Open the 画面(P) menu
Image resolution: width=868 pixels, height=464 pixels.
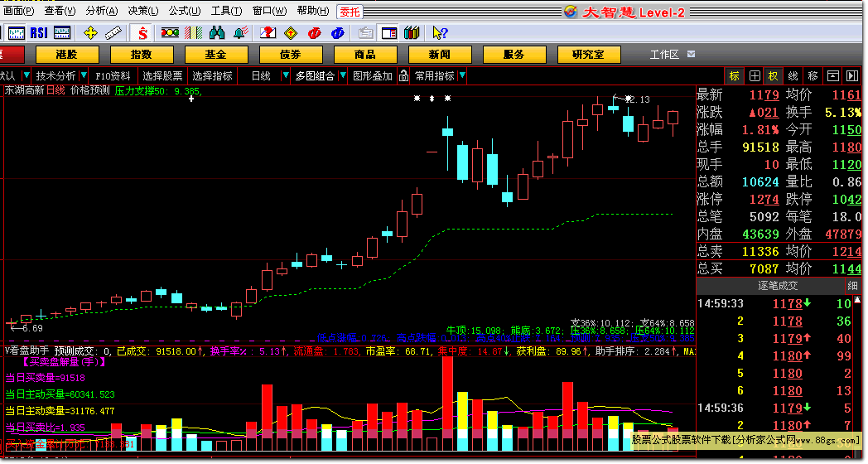[19, 11]
